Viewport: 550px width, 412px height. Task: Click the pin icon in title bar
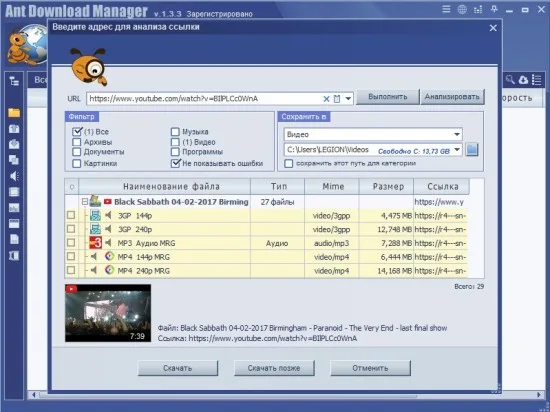[x=494, y=9]
